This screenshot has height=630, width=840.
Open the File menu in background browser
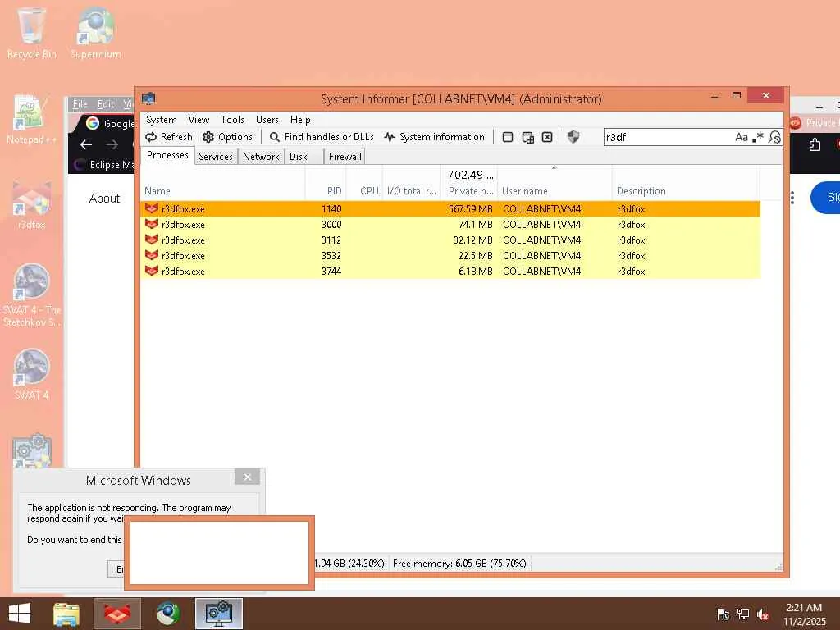(x=80, y=104)
